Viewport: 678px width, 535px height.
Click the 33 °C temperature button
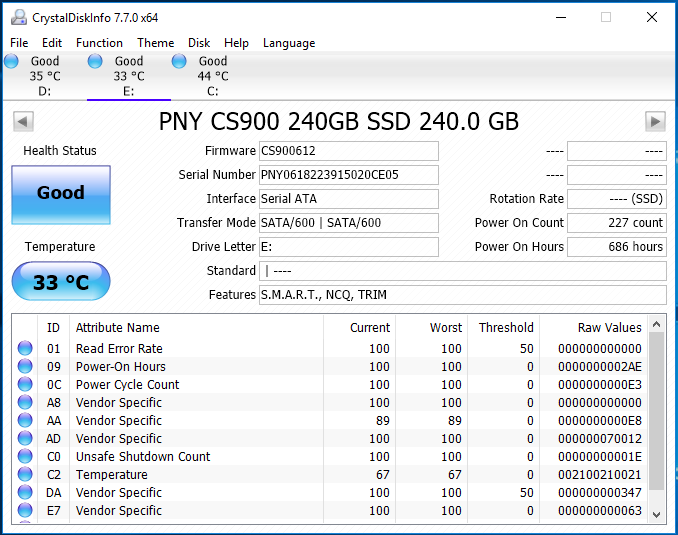(61, 282)
